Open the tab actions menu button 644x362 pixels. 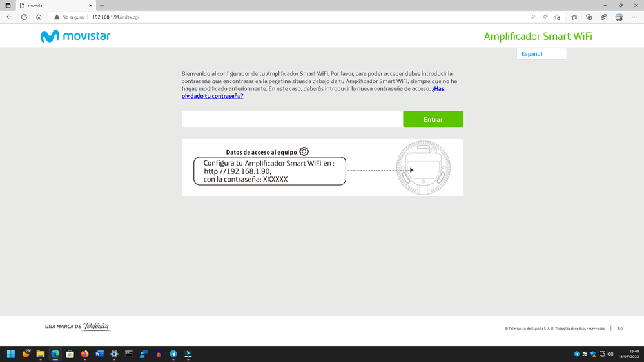click(8, 5)
